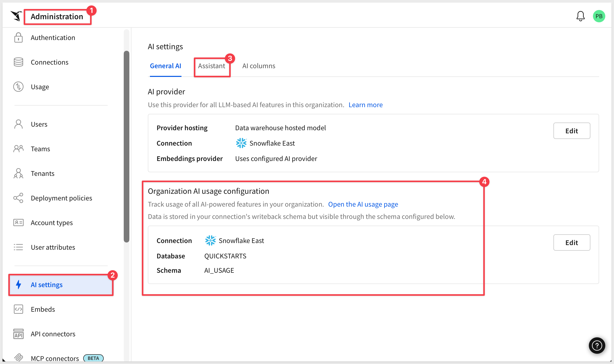This screenshot has width=614, height=364.
Task: Switch to the Assistant tab
Action: (212, 66)
